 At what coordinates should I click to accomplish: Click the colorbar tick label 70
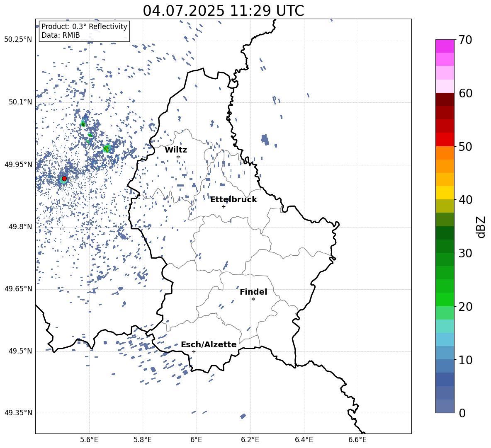[x=465, y=40]
